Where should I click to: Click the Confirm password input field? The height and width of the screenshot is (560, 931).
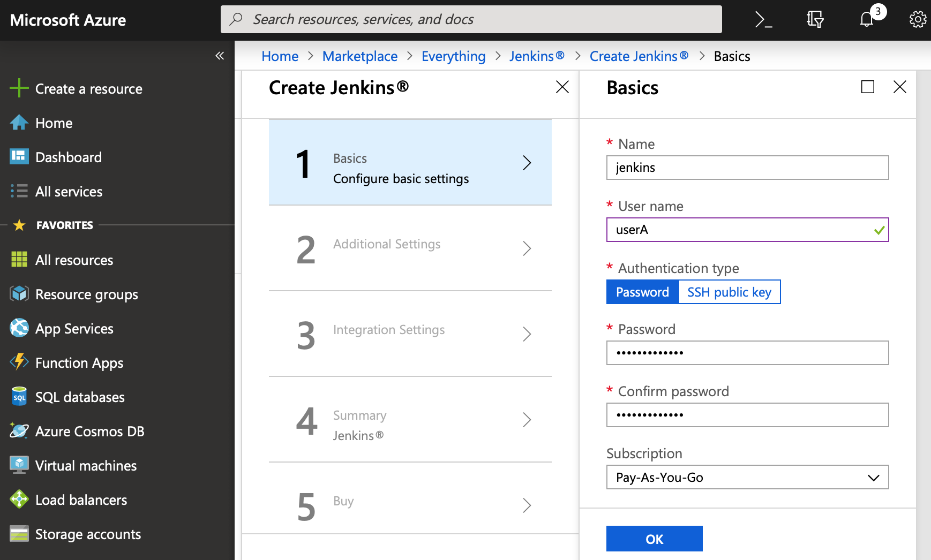747,415
